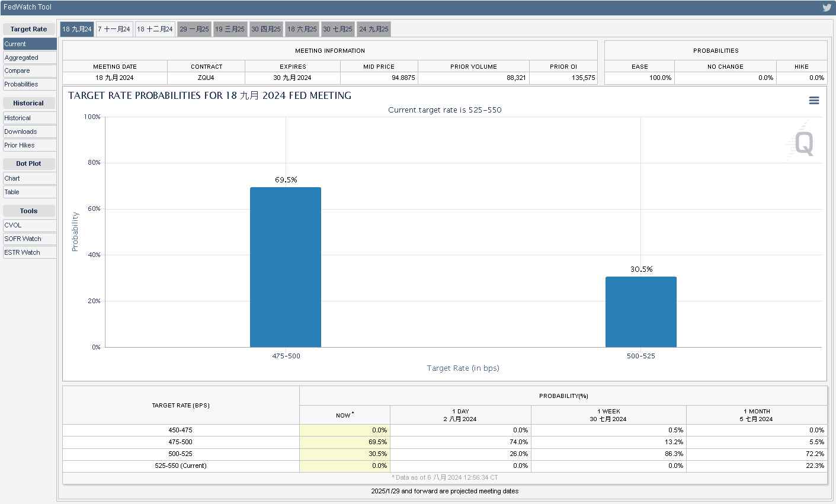
Task: Click the 69.5% bar for 475-500
Action: [286, 267]
